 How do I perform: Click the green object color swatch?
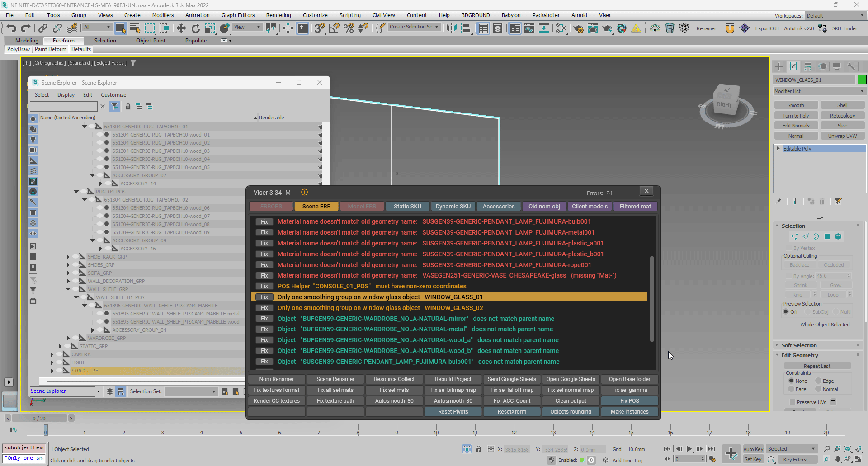pyautogui.click(x=862, y=80)
